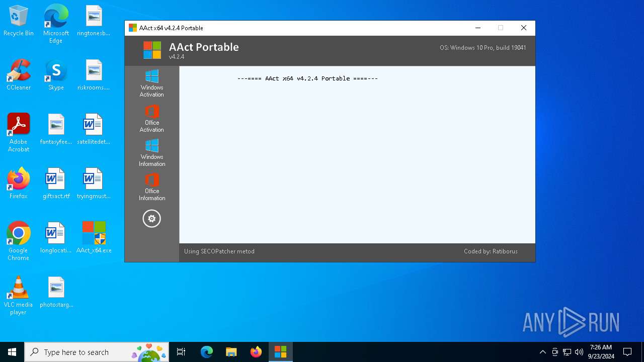Select the riskrooms... image file on desktop

click(94, 75)
